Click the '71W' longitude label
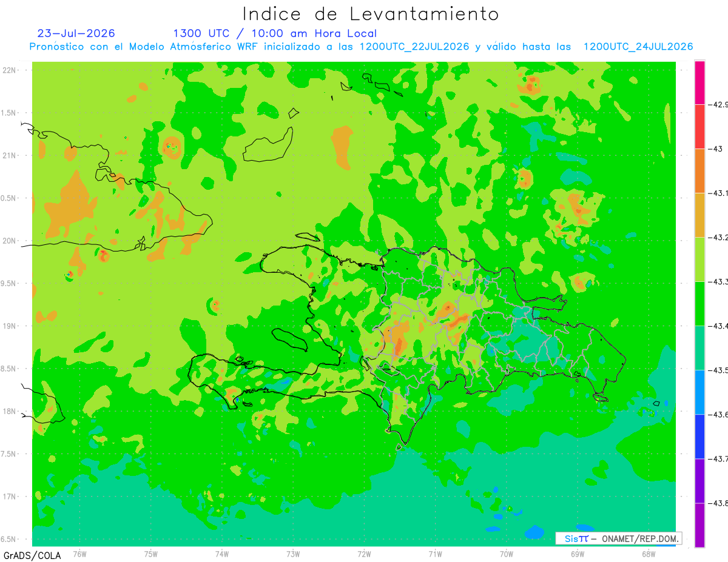Screen dimensions: 728x562 [x=435, y=554]
